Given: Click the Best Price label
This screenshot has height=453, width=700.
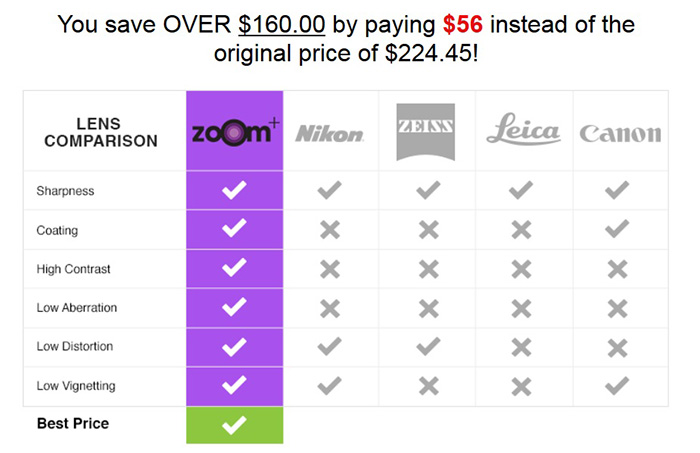Looking at the screenshot, I should 73,423.
